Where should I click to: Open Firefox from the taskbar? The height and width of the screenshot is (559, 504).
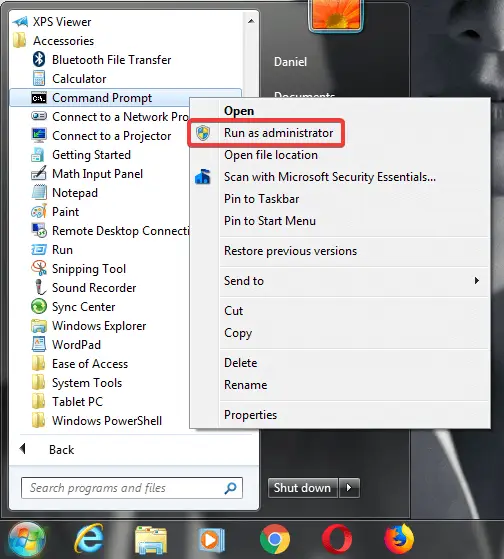point(399,539)
